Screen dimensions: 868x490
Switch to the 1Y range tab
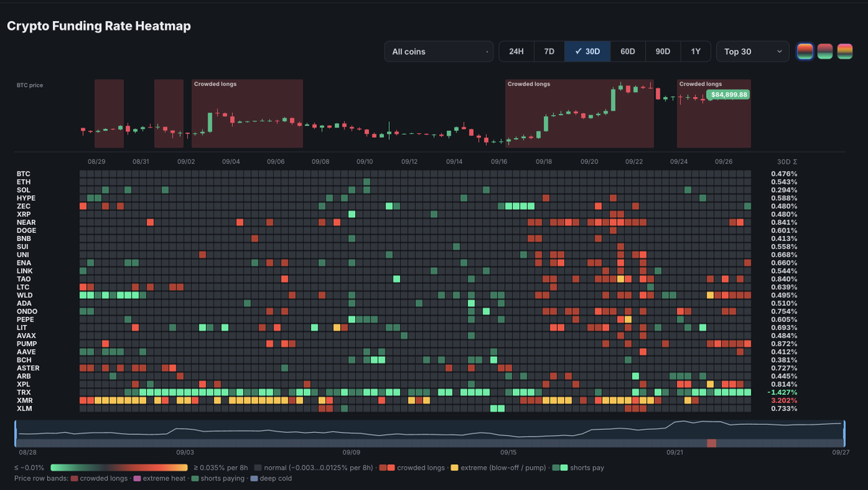click(x=696, y=51)
